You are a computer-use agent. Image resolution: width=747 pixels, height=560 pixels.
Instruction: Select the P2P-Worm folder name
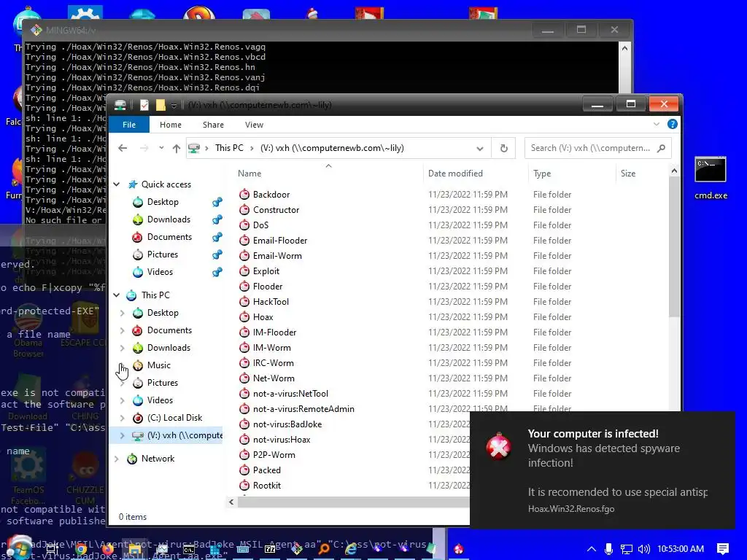click(x=274, y=455)
